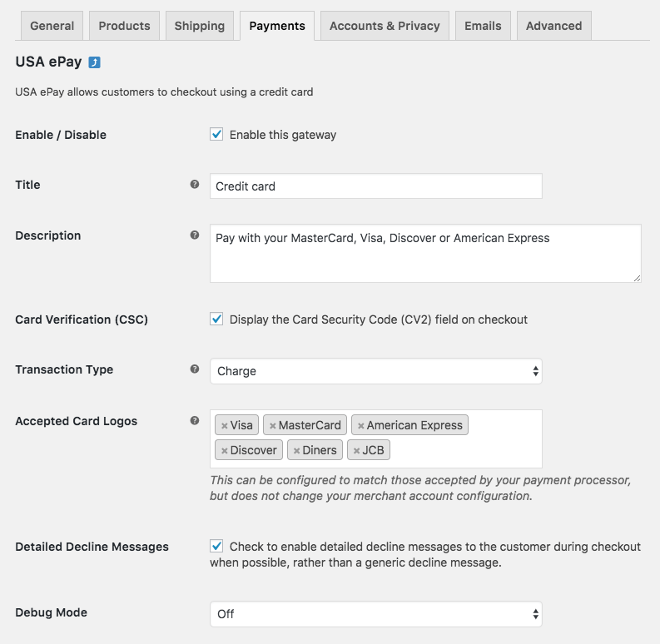
Task: Open the Transaction Type dropdown
Action: click(x=375, y=371)
